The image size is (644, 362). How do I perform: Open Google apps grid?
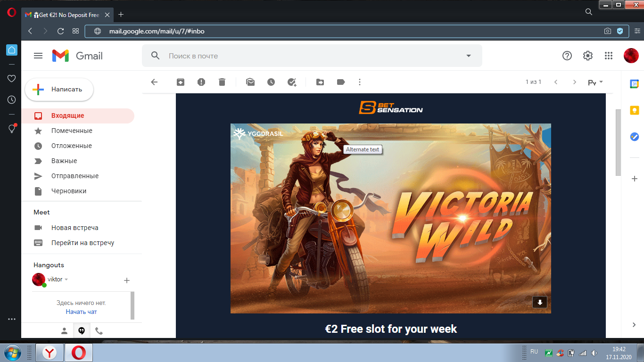pyautogui.click(x=609, y=56)
